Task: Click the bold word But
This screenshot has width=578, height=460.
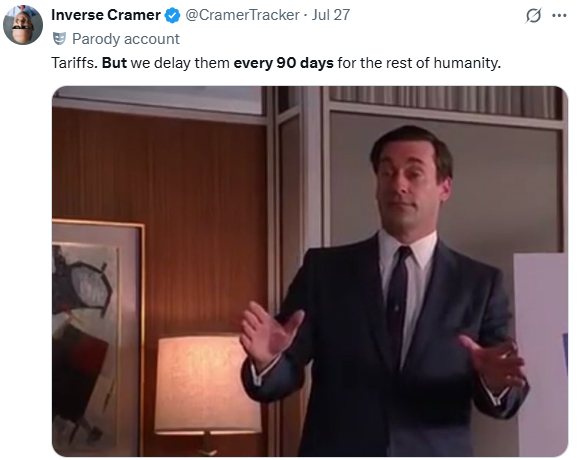Action: (114, 63)
